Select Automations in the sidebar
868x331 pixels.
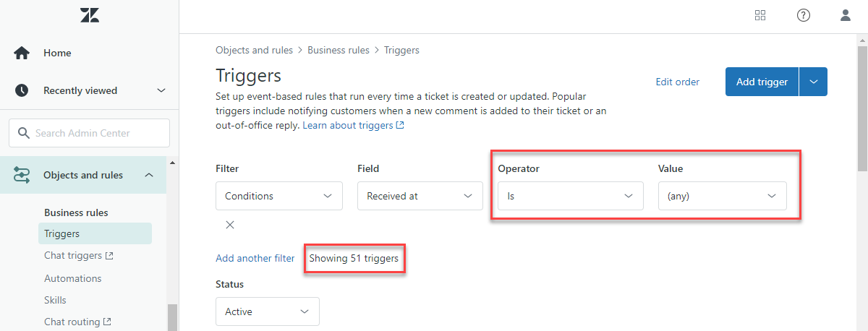coord(72,278)
